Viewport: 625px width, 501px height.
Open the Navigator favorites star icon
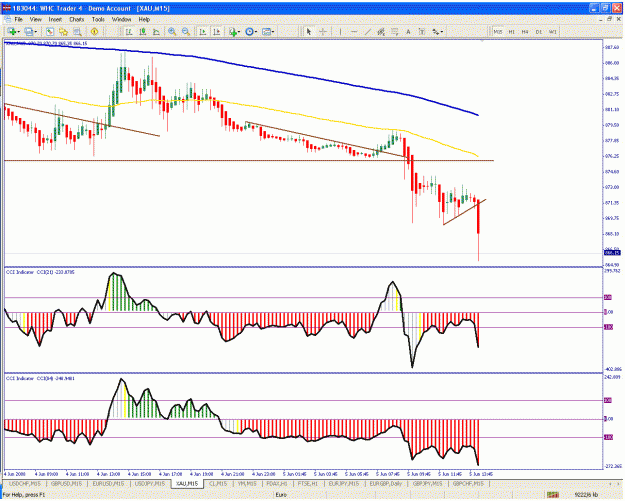coord(63,31)
